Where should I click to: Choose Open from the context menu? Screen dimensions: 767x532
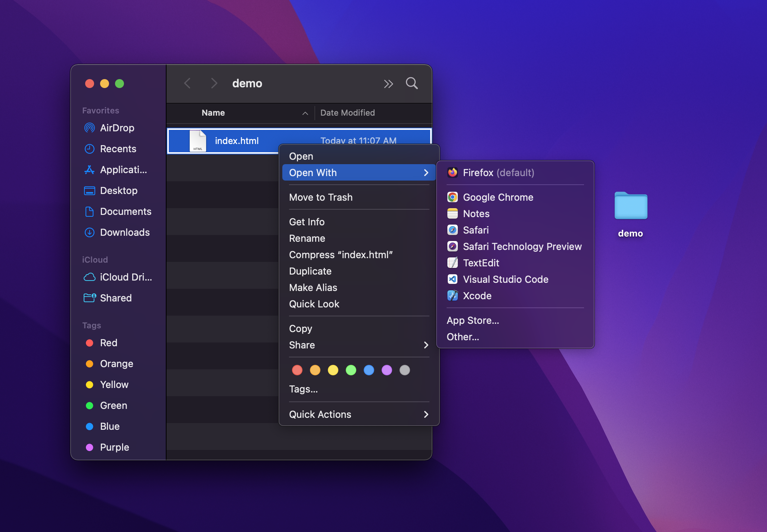[x=359, y=156]
